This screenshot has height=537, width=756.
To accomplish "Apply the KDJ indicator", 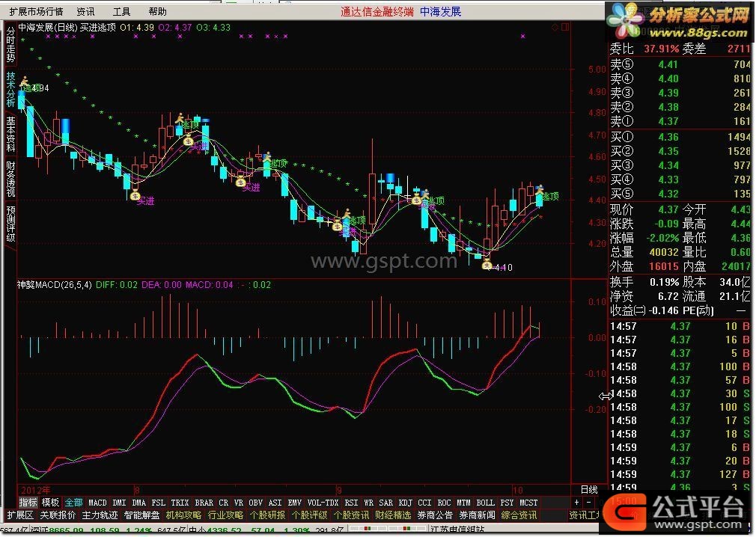I will [406, 503].
